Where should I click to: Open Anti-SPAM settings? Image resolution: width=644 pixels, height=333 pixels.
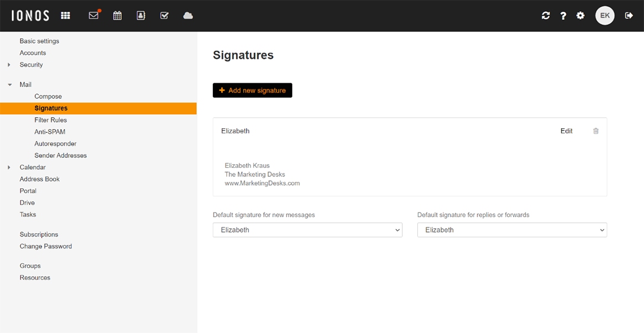(x=50, y=132)
